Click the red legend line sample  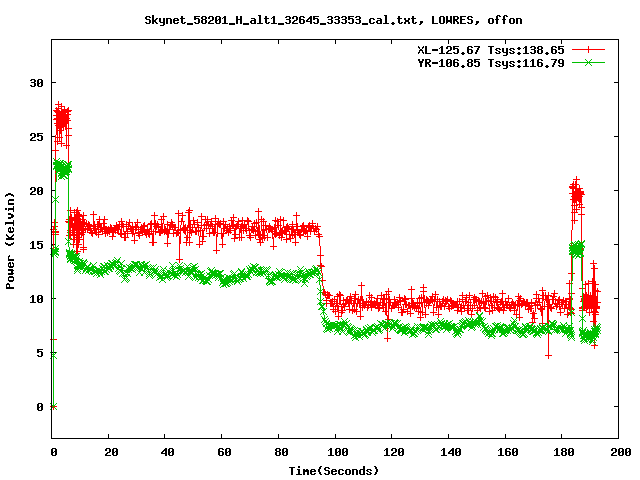pyautogui.click(x=588, y=50)
